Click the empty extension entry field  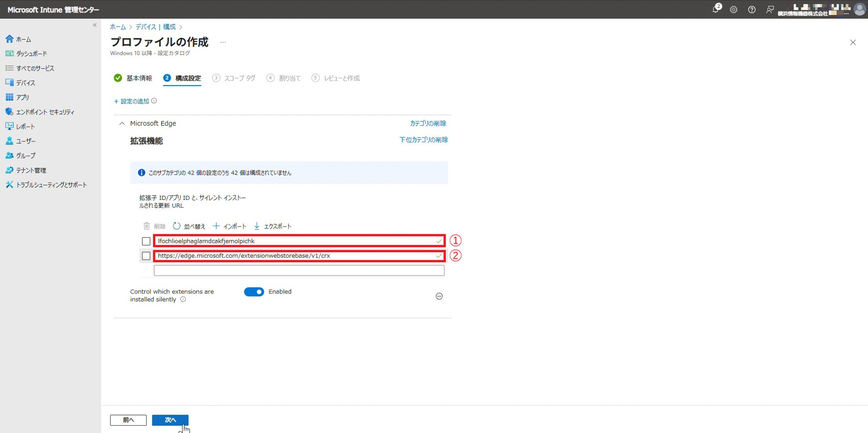click(x=299, y=271)
